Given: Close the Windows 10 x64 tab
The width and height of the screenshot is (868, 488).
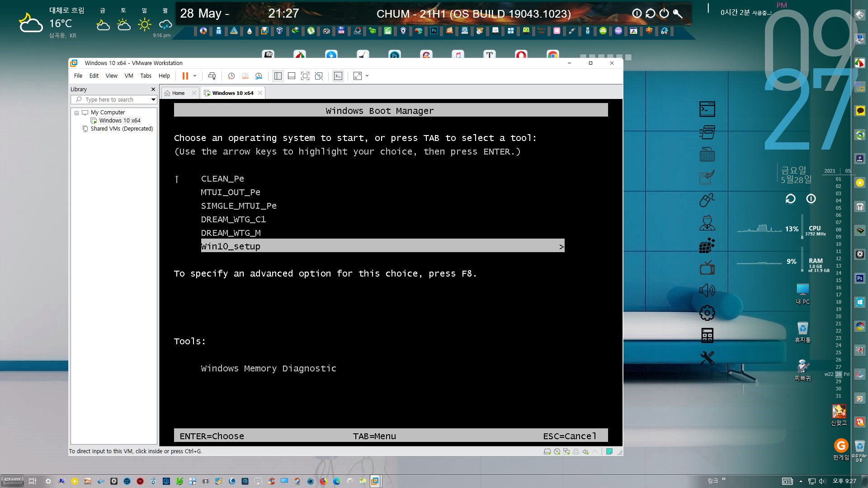Looking at the screenshot, I should (x=260, y=93).
